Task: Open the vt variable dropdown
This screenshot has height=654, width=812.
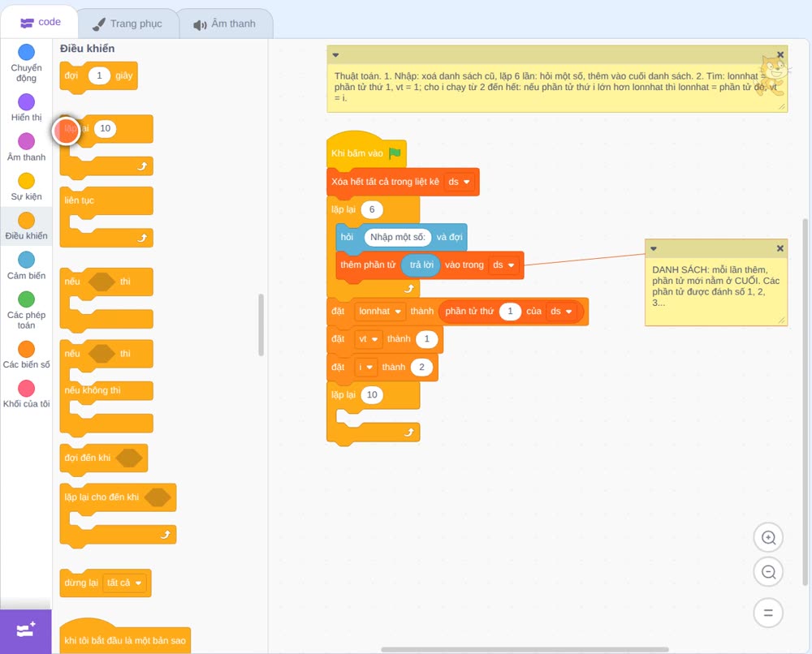Action: tap(368, 339)
